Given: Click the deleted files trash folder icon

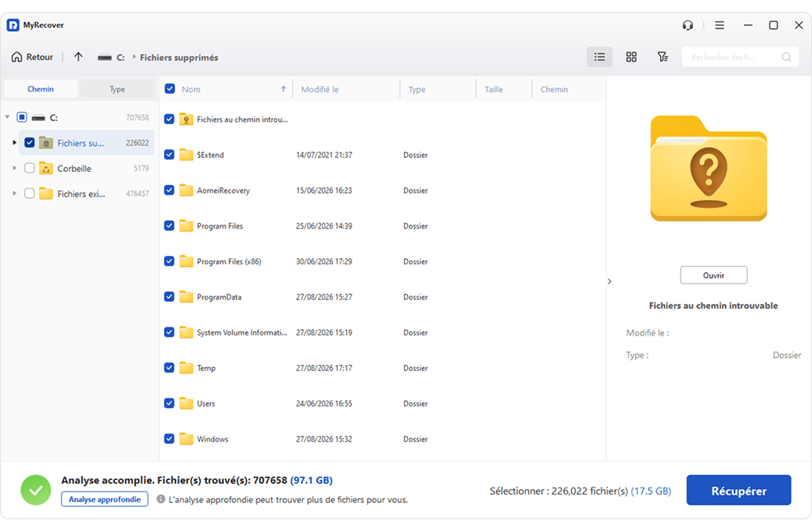Looking at the screenshot, I should [x=46, y=142].
